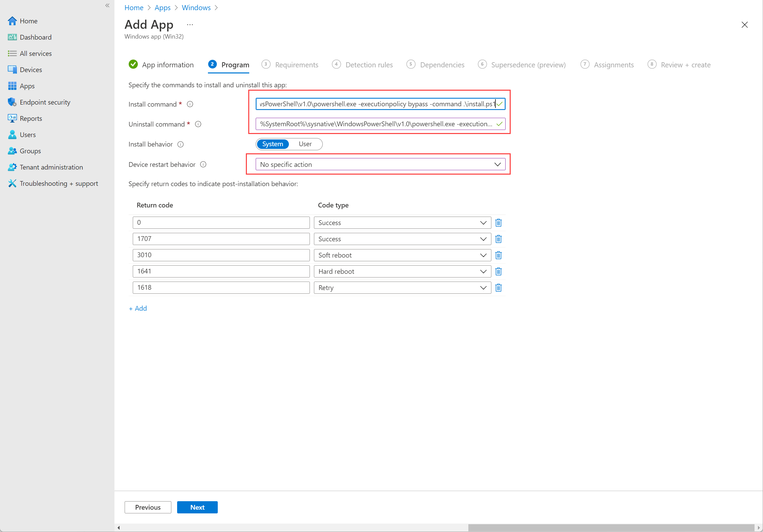Delete return code 0 row

click(499, 223)
